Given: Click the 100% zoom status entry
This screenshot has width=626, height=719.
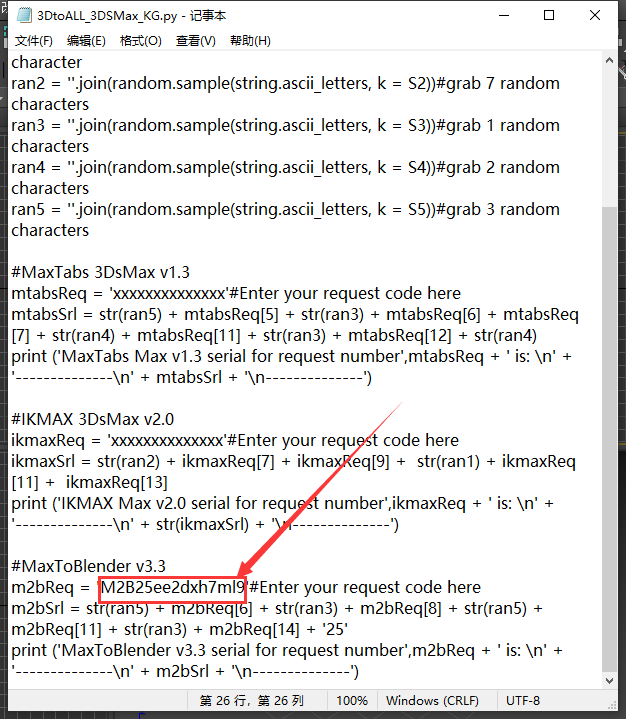Looking at the screenshot, I should [x=352, y=701].
